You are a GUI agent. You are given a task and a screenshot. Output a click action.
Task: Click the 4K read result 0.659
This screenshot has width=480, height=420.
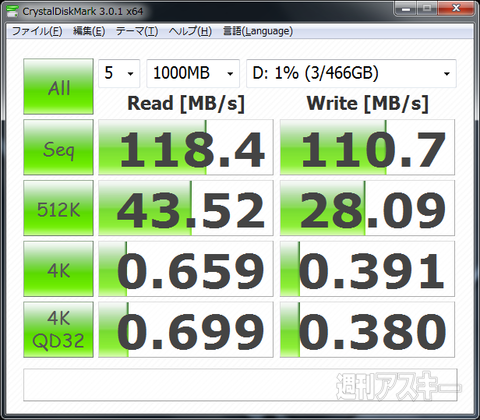186,269
